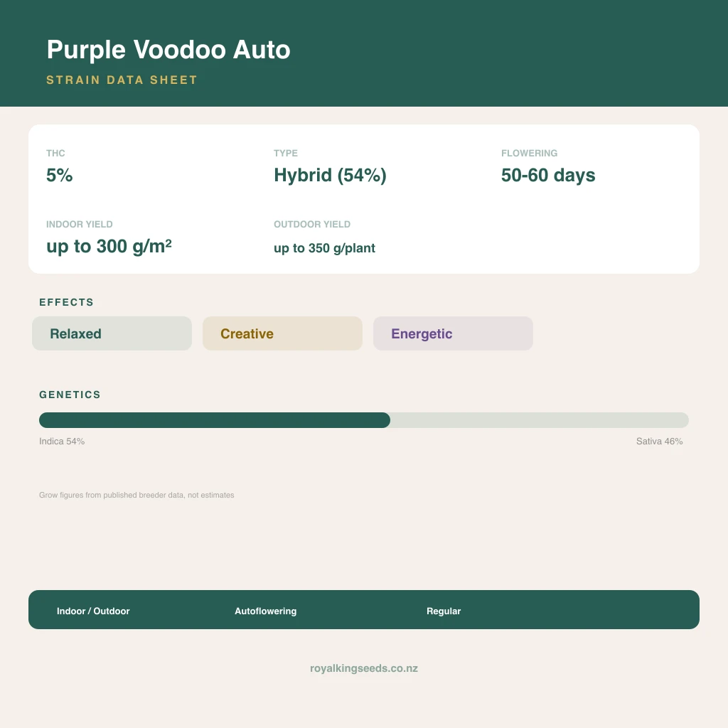Click the Indoor / Outdoor footer item

click(x=93, y=611)
